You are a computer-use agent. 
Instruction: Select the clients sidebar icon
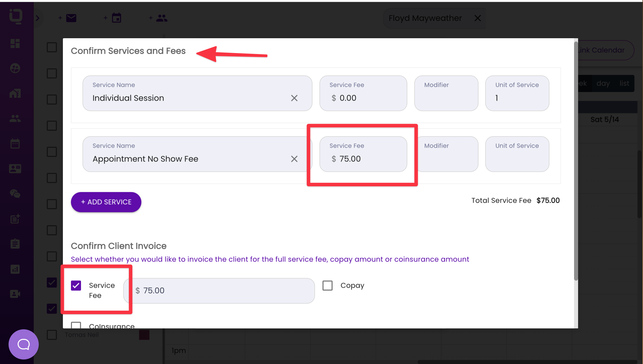coord(15,119)
